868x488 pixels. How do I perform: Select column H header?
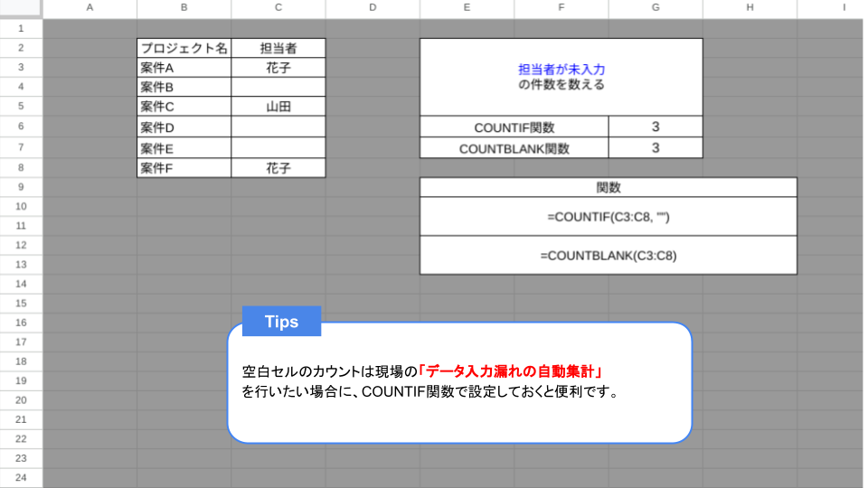coord(750,8)
